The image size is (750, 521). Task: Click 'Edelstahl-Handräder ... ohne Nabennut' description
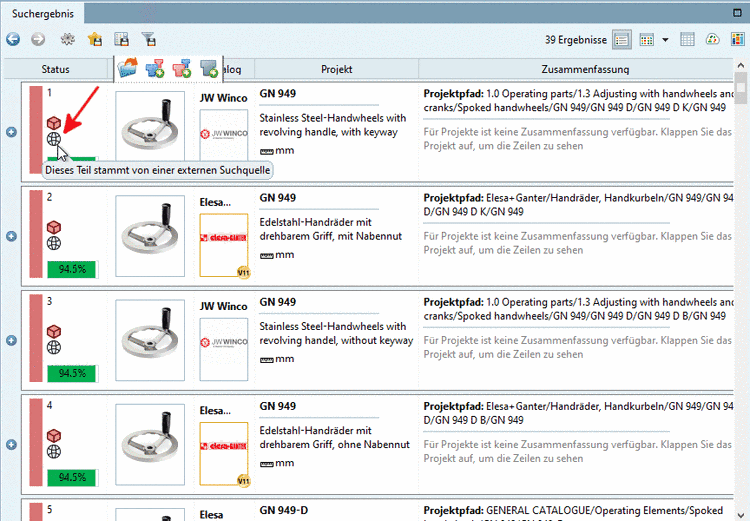pos(334,437)
